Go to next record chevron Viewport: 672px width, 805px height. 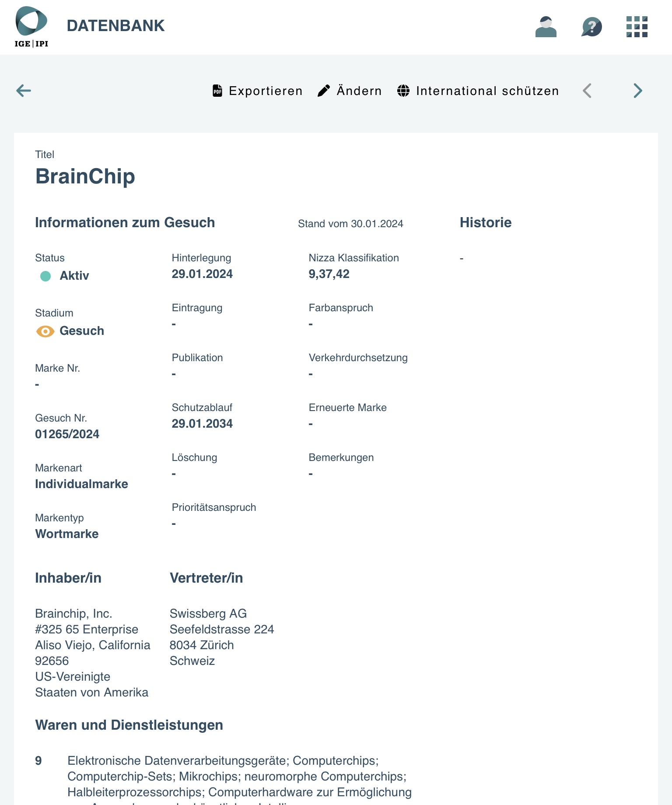click(638, 91)
